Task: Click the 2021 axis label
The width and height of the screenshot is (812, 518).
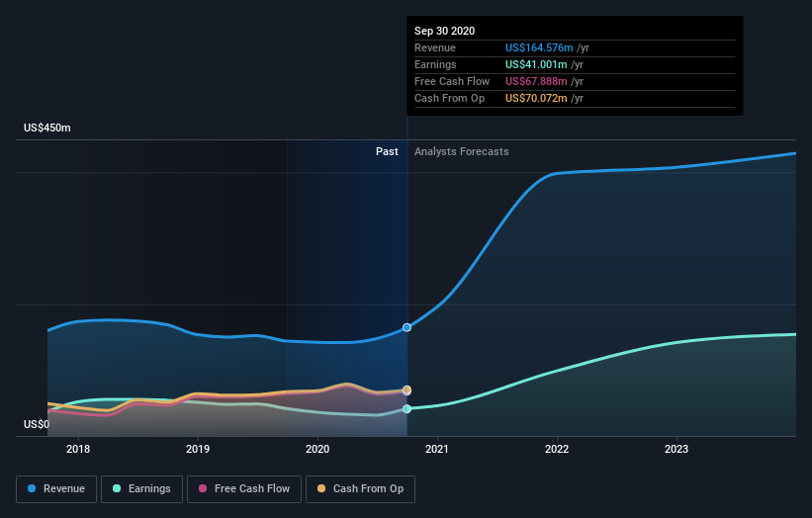Action: pos(437,449)
